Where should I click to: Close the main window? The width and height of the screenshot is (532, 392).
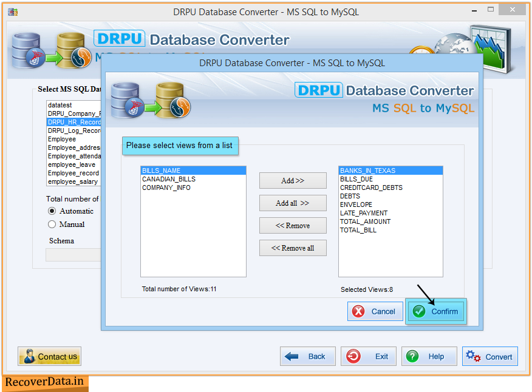click(513, 10)
